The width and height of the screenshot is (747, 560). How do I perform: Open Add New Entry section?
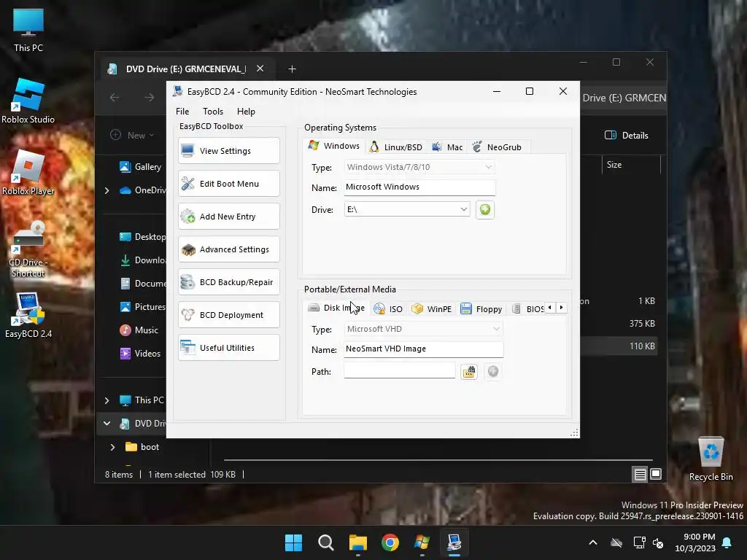click(x=228, y=217)
